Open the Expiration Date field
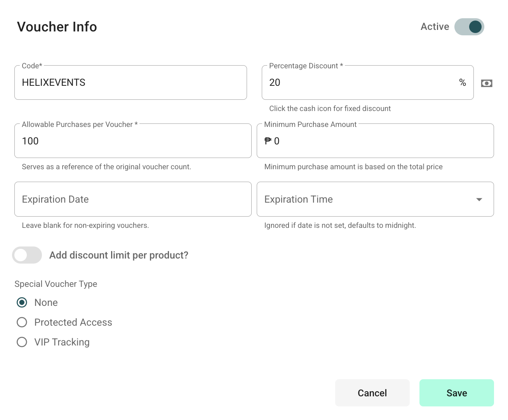Viewport: 508px width, 420px height. [x=133, y=199]
